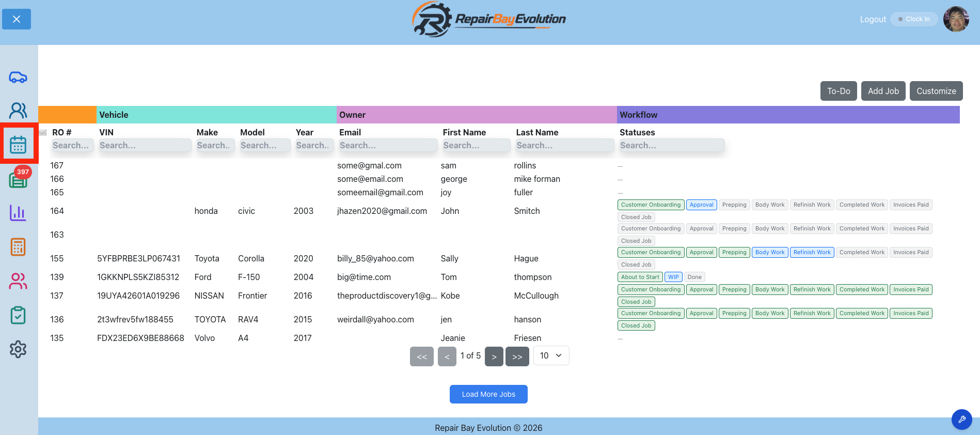
Task: Click Closed Job tag for RO 136
Action: 636,325
